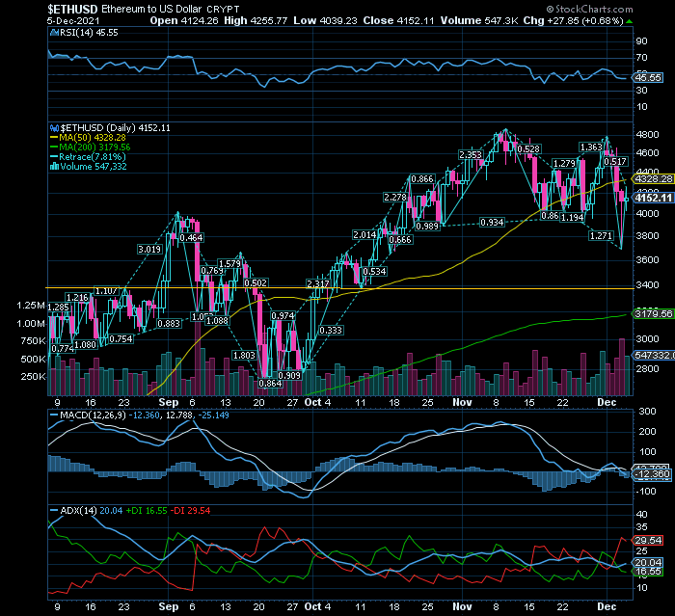Click the RSI(14) 45.55 legend text

(89, 33)
